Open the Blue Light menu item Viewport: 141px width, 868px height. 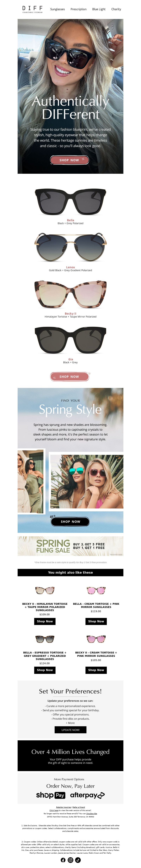point(99,9)
